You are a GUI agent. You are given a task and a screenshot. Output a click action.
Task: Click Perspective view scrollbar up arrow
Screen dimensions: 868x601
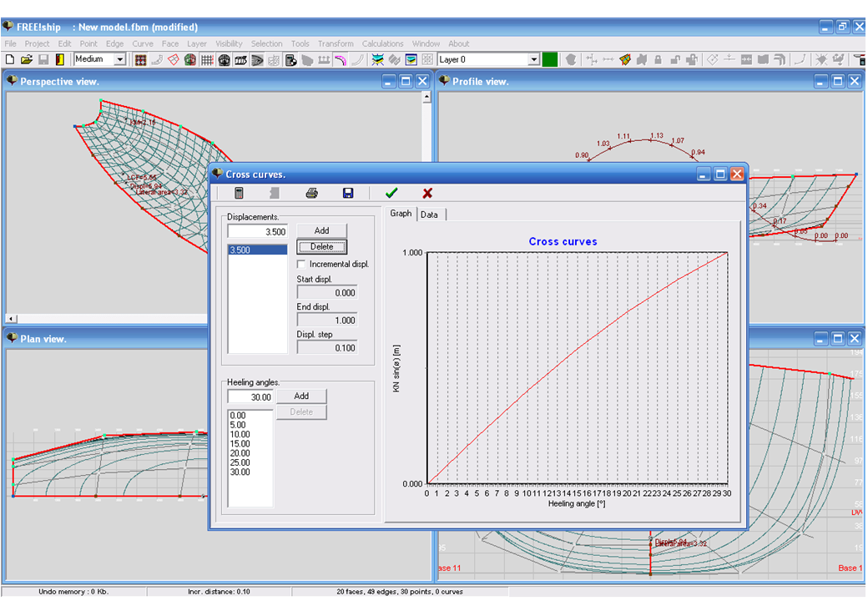click(x=426, y=97)
